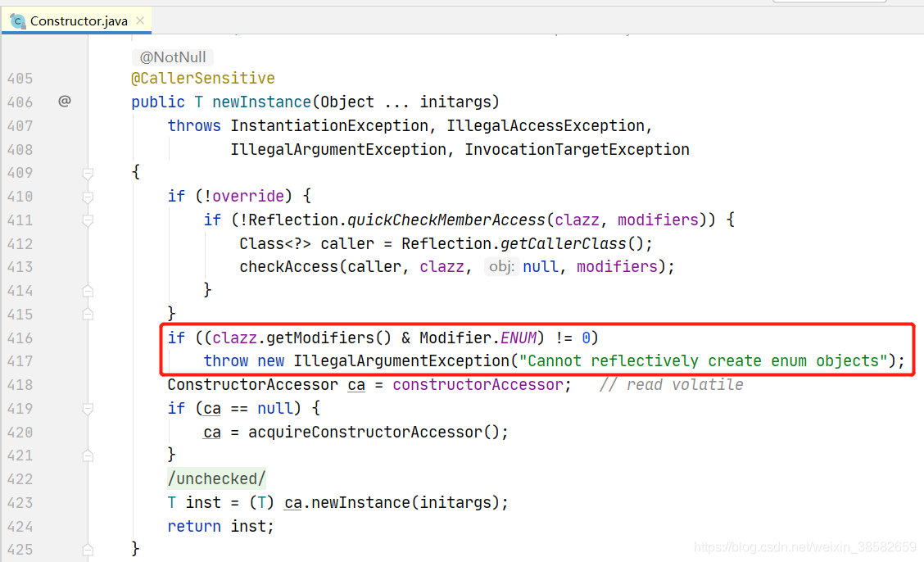Click the "Cannot reflectively create enum objects" string
Screen dimensions: 924x562
[x=703, y=361]
